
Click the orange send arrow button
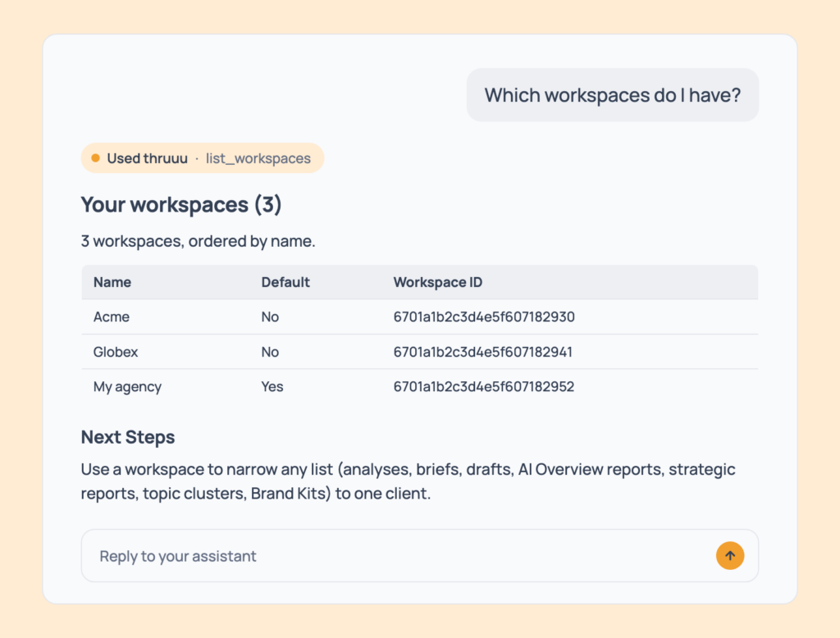[x=729, y=555]
